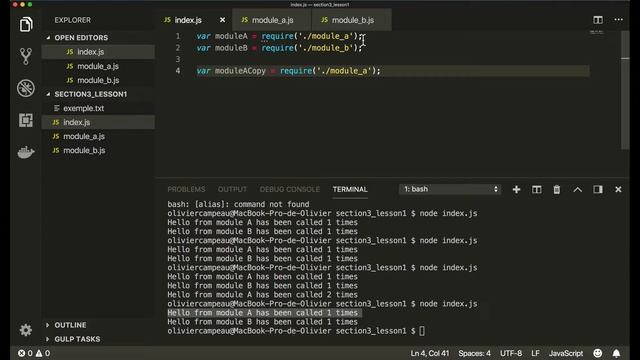Open the Debug view in activity bar

pyautogui.click(x=26, y=88)
